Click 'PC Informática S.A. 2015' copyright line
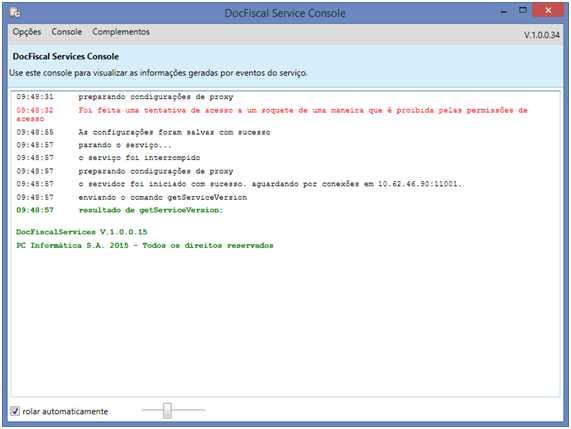This screenshot has width=571, height=429. coord(145,245)
